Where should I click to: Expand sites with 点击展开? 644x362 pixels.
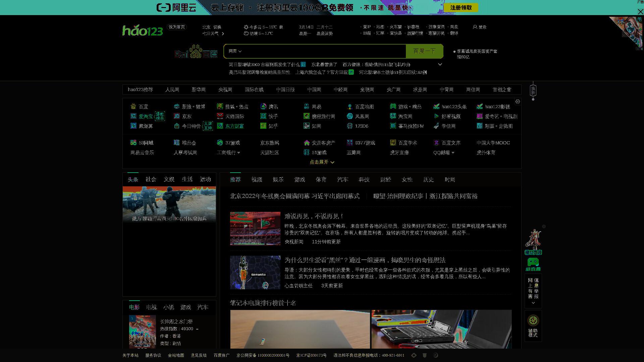click(322, 162)
